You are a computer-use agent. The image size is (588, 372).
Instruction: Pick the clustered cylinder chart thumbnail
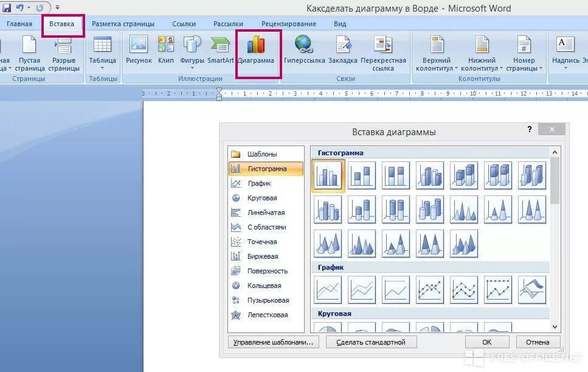328,209
